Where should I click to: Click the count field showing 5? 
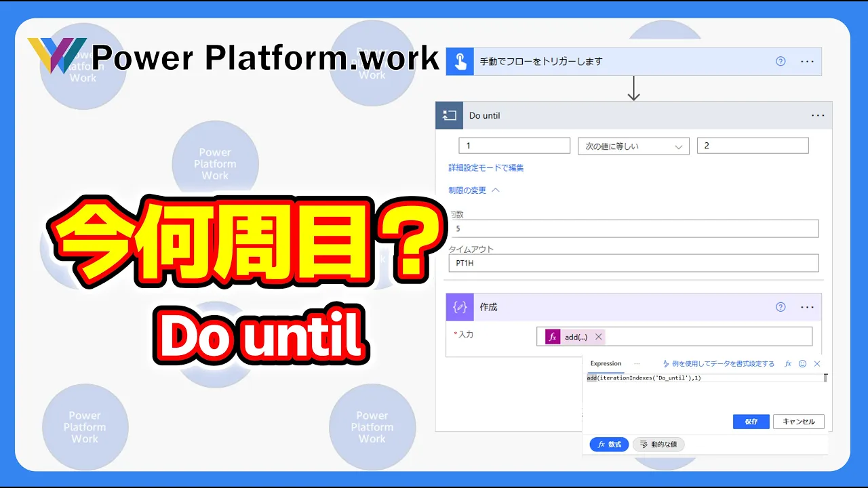(633, 229)
